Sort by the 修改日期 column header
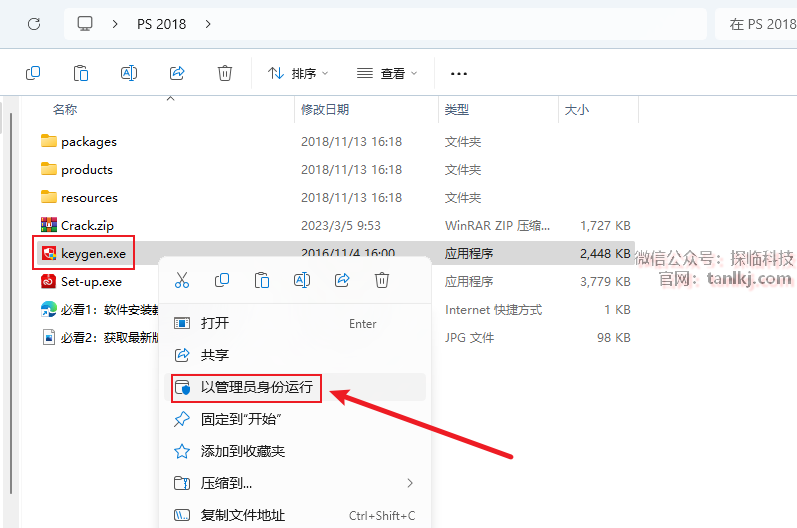Viewport: 797px width, 528px height. tap(325, 109)
